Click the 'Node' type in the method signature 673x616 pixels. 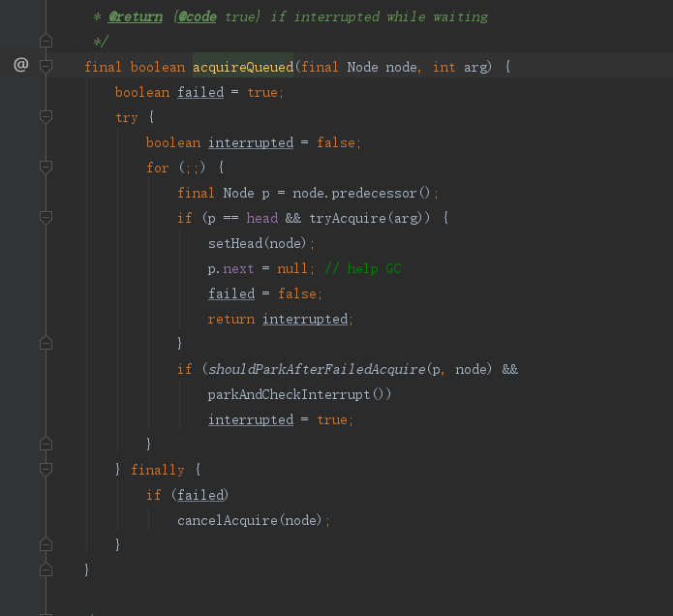tap(363, 67)
